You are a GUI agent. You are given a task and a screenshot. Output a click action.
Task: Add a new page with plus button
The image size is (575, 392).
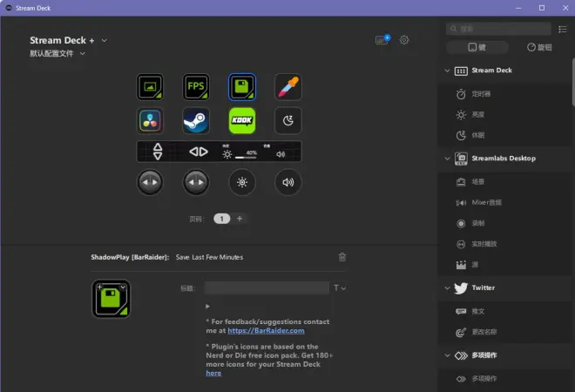[x=240, y=219]
